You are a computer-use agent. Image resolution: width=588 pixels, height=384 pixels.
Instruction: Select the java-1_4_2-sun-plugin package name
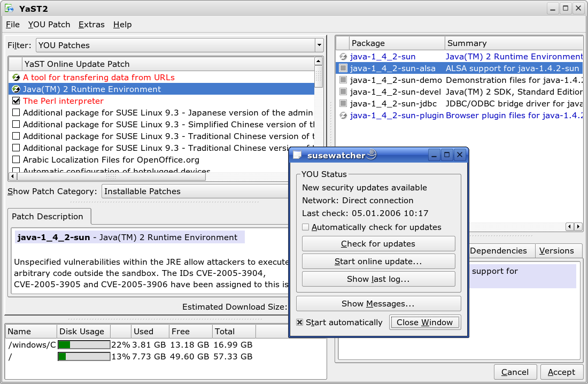point(397,116)
